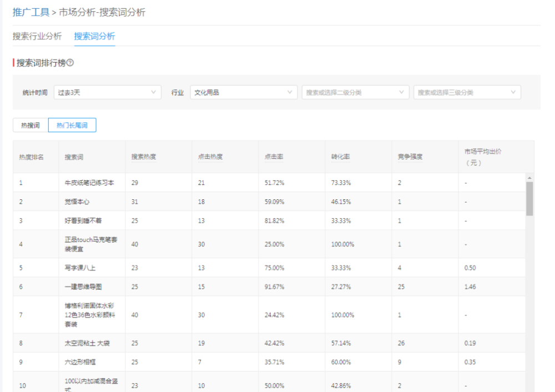The height and width of the screenshot is (392, 555).
Task: Click 75.00% click rate cell
Action: (274, 268)
